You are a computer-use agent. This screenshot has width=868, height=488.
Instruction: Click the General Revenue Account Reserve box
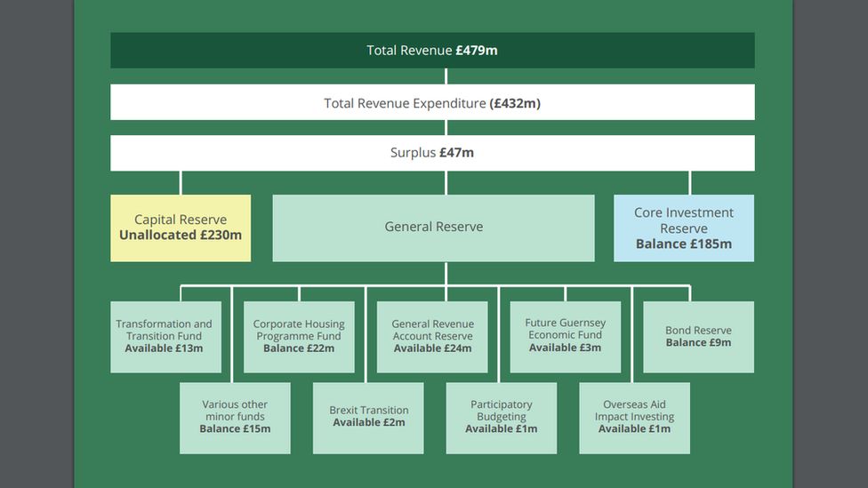click(432, 336)
